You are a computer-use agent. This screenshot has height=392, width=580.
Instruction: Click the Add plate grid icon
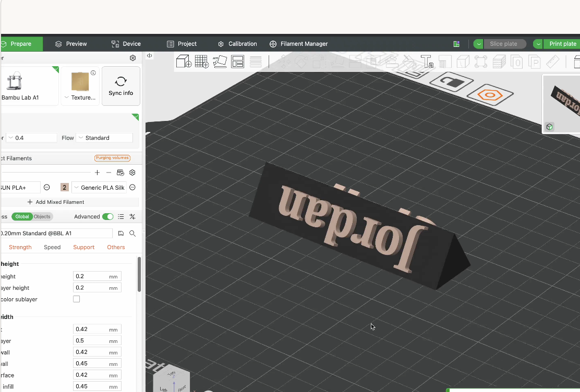pos(202,62)
